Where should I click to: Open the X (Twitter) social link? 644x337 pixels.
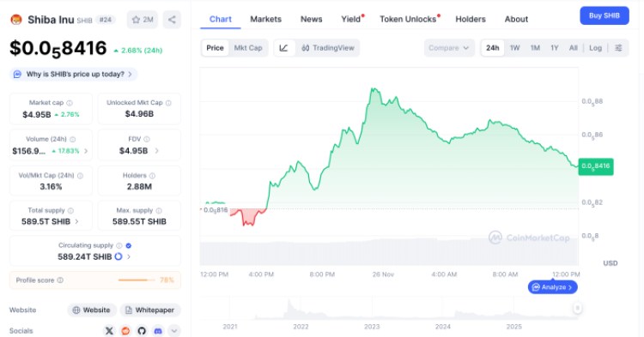pos(109,331)
